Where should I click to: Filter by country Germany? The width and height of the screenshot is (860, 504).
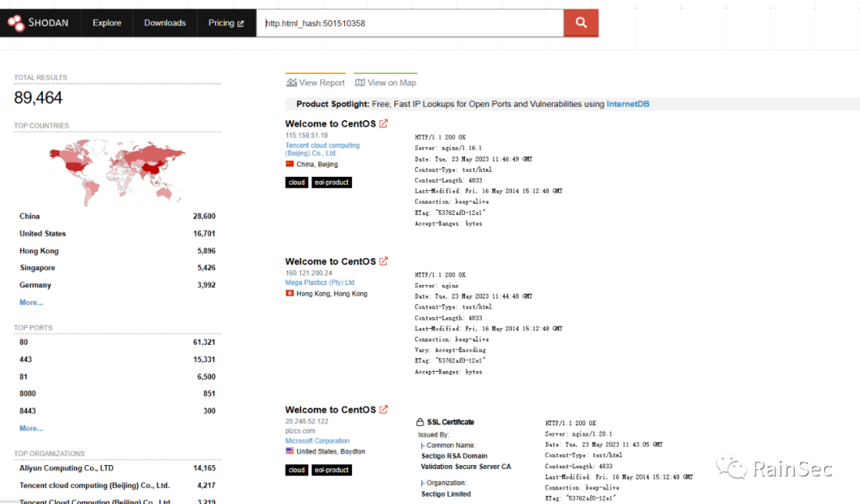click(117, 285)
